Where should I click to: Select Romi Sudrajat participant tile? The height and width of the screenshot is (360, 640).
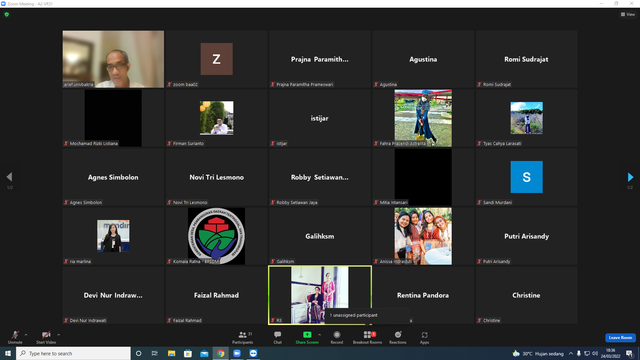(x=527, y=59)
